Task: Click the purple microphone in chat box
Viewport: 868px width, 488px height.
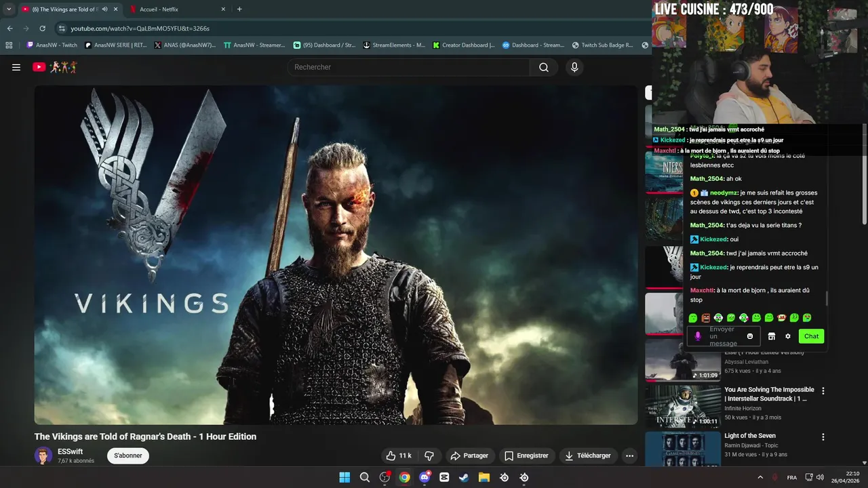Action: [698, 336]
